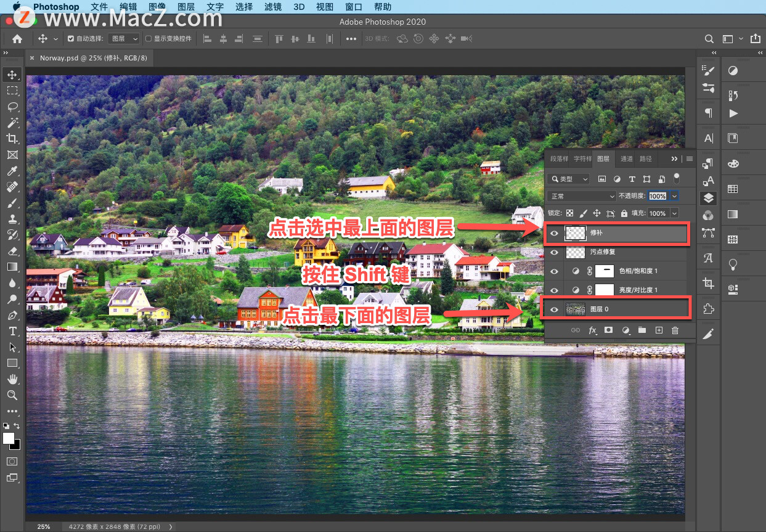Viewport: 766px width, 532px height.
Task: Hide the 图层 0 layer
Action: (x=554, y=309)
